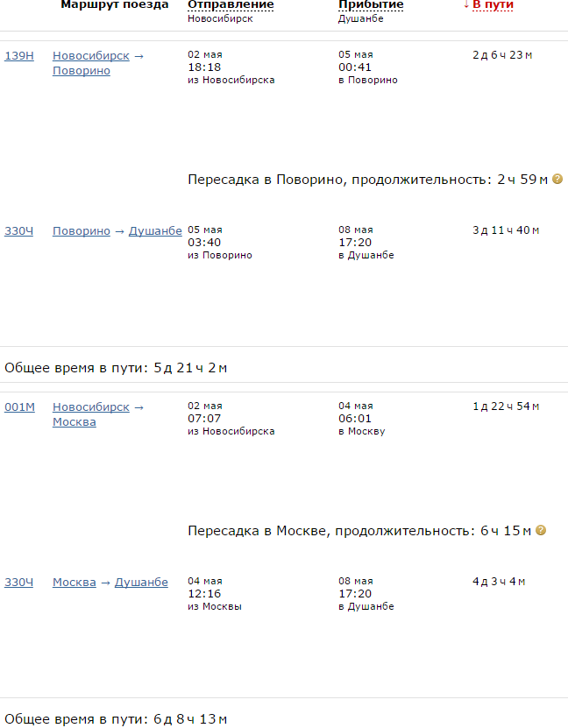The height and width of the screenshot is (728, 568).
Task: Open train 330Ч departing from Москва
Action: coord(18,583)
